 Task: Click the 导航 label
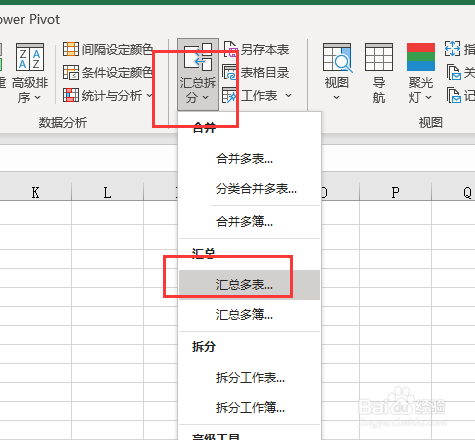(379, 90)
